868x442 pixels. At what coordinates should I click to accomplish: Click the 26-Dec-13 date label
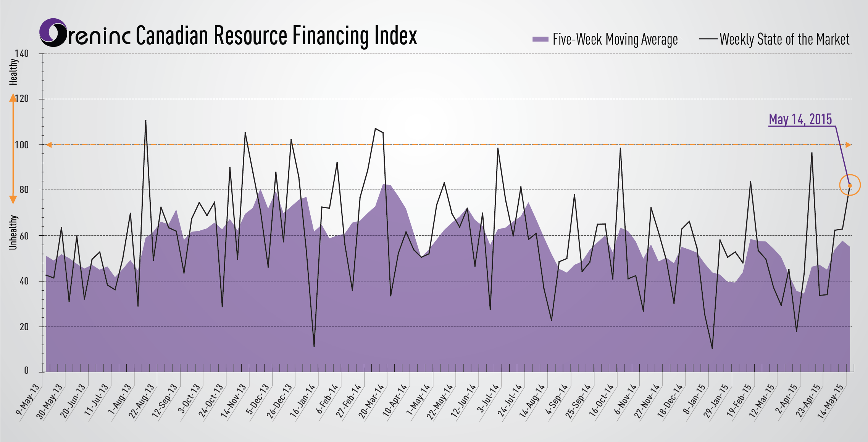(279, 402)
